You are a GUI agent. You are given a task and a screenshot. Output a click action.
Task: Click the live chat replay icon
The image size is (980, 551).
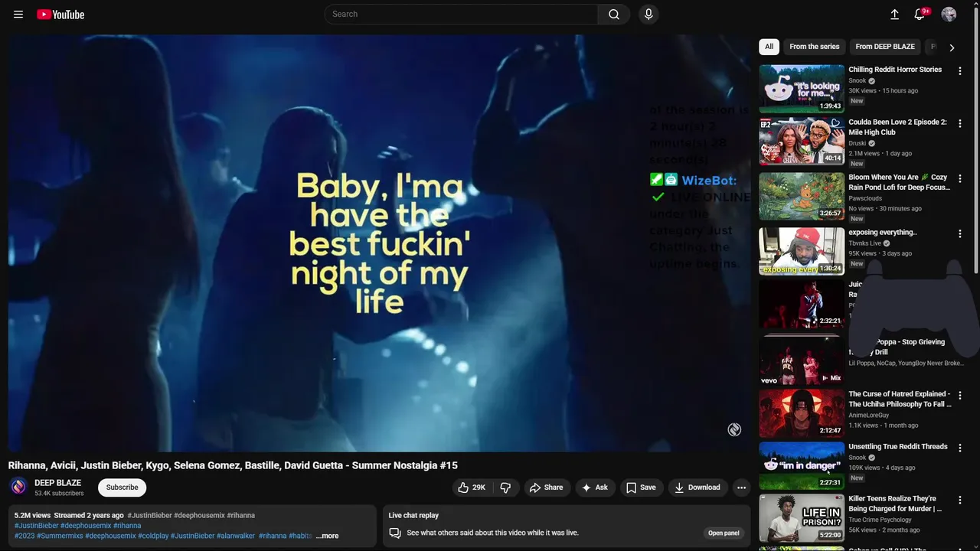395,533
